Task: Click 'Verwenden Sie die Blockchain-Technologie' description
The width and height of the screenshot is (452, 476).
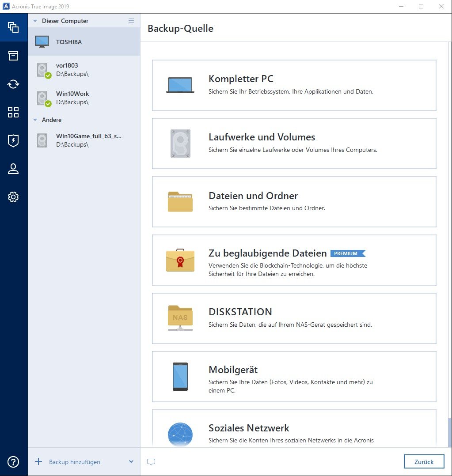Action: (288, 269)
